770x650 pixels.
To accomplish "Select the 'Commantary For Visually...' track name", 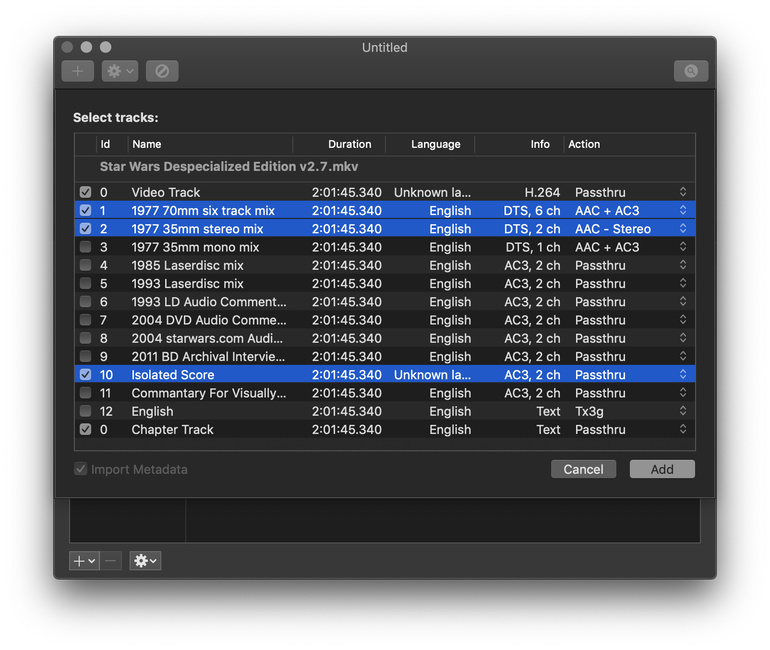I will [209, 393].
